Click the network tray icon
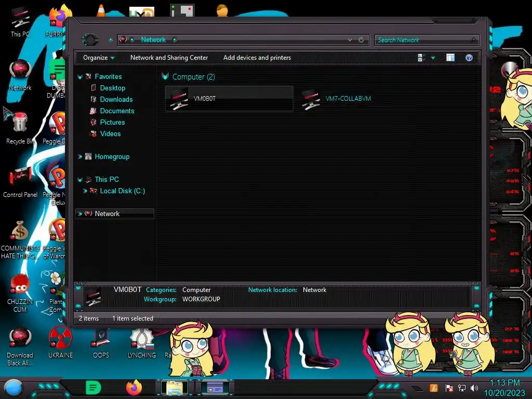Screen dimensions: 532x399 tap(461, 388)
